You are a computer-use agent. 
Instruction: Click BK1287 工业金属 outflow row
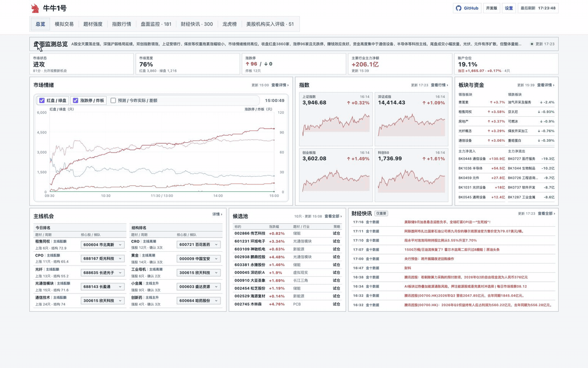pos(531,197)
